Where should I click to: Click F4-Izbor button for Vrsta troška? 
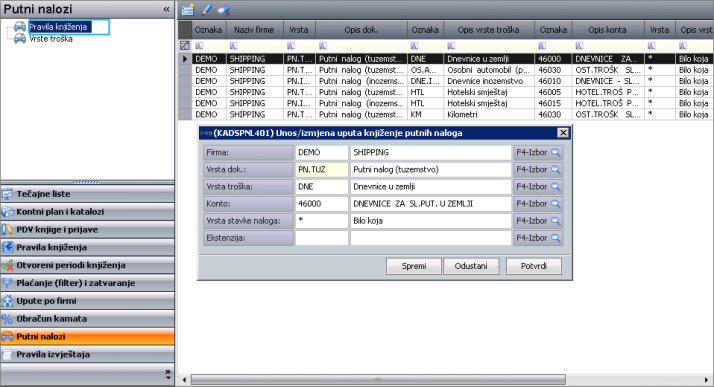coord(538,187)
